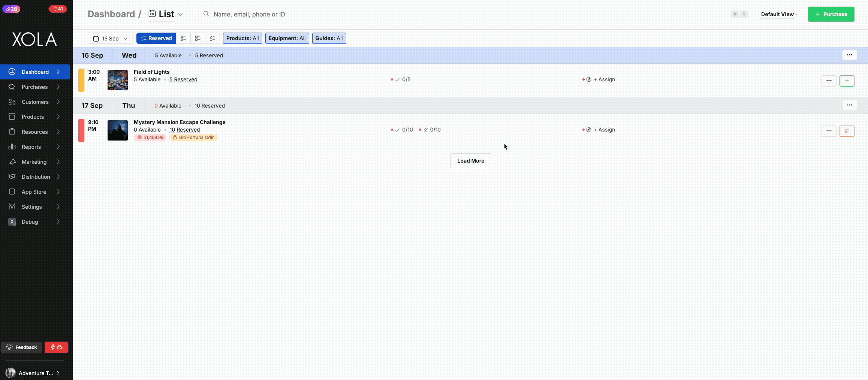Open three-dot menu for 17 Sep header
Screen dimensions: 868x380
click(849, 105)
